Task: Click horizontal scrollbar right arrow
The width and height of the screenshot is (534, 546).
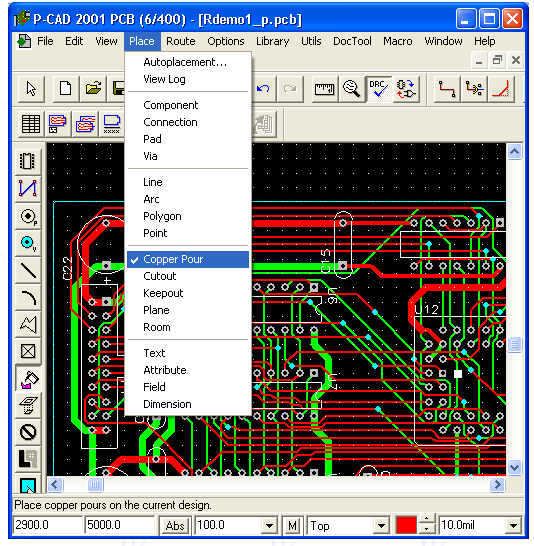Action: coord(497,484)
